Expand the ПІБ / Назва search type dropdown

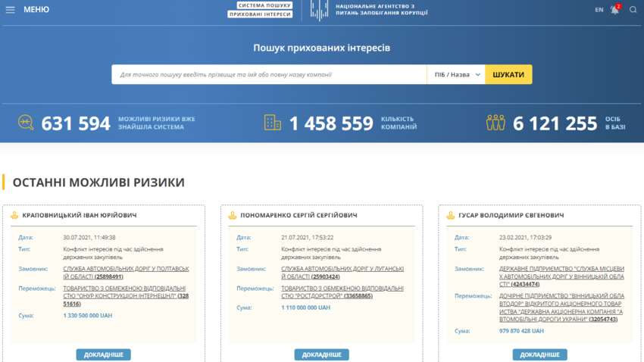pyautogui.click(x=457, y=74)
